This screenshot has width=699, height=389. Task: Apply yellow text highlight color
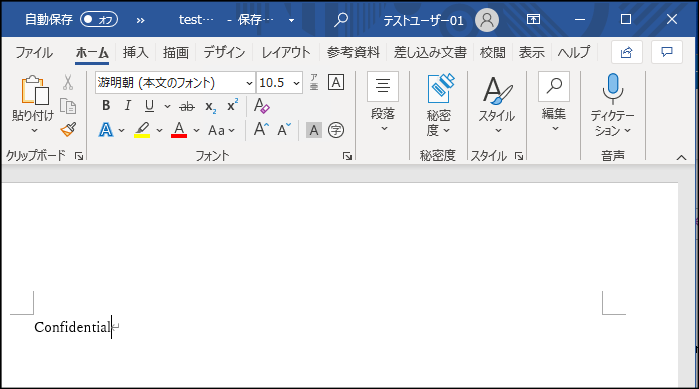[142, 130]
